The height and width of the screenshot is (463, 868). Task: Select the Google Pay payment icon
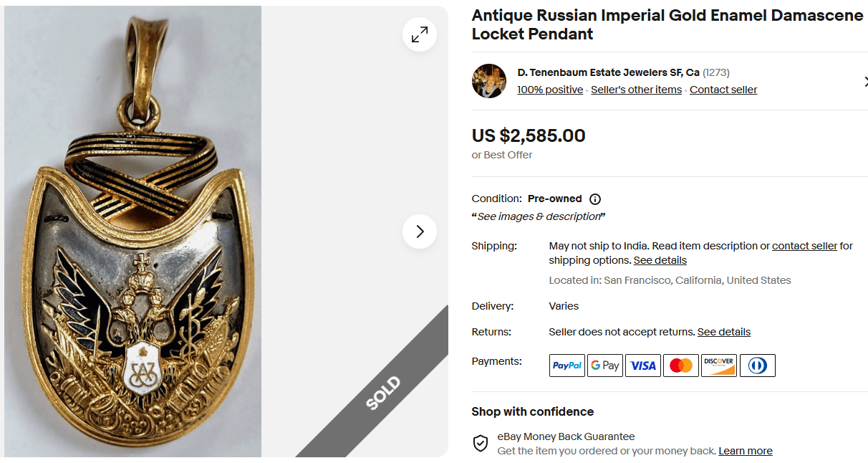click(604, 365)
